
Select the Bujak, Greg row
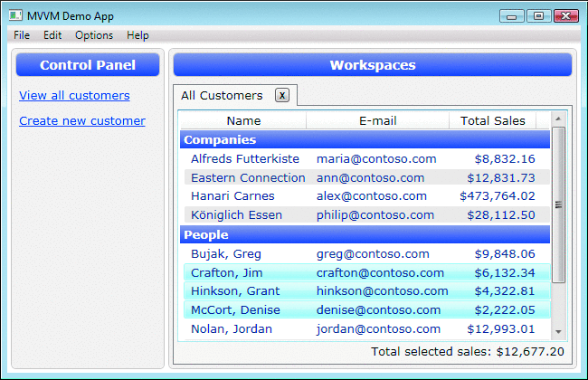pos(366,254)
